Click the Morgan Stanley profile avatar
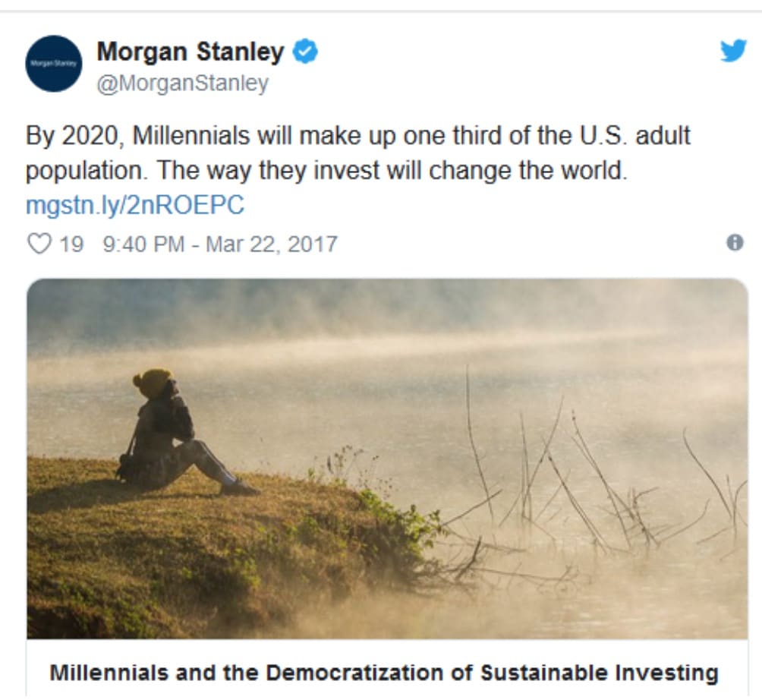Image resolution: width=762 pixels, height=700 pixels. point(53,64)
